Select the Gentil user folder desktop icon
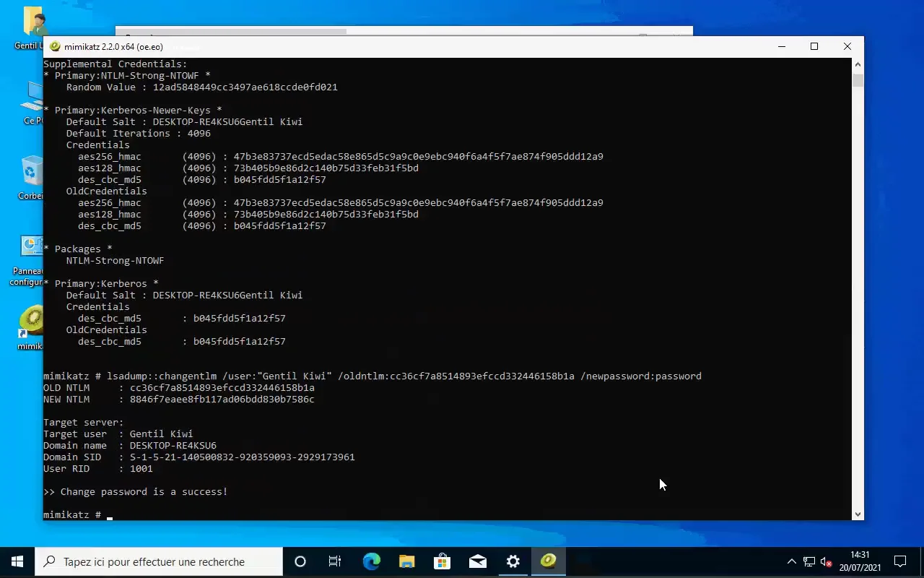The width and height of the screenshot is (924, 578). tap(30, 27)
